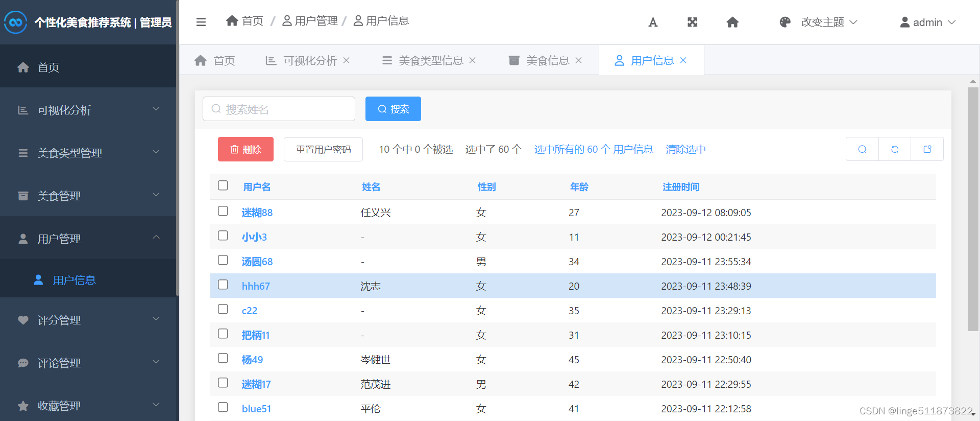Click the blue 搜索 button
The height and width of the screenshot is (421, 980).
tap(393, 109)
